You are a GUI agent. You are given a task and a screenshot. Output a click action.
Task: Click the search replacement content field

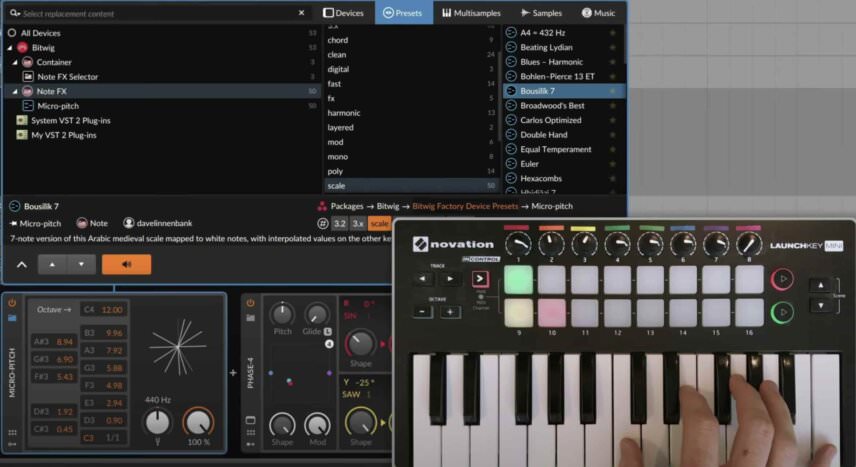158,13
